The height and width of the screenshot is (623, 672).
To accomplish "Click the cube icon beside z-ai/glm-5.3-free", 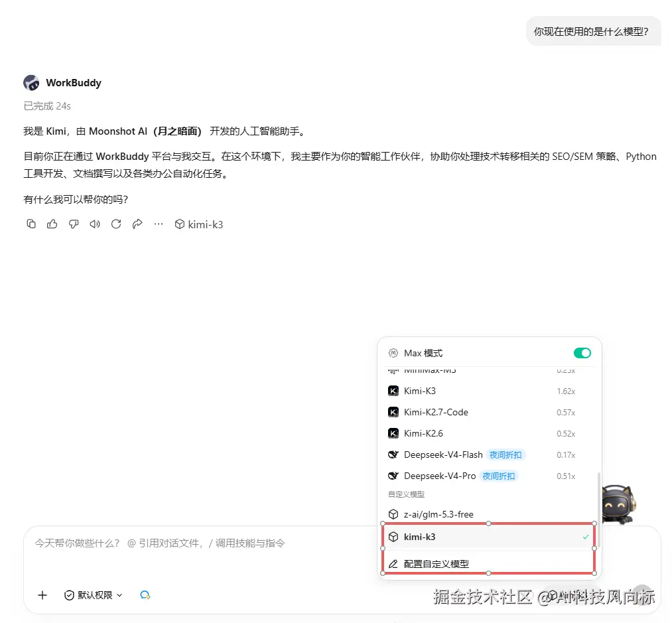I will point(393,514).
